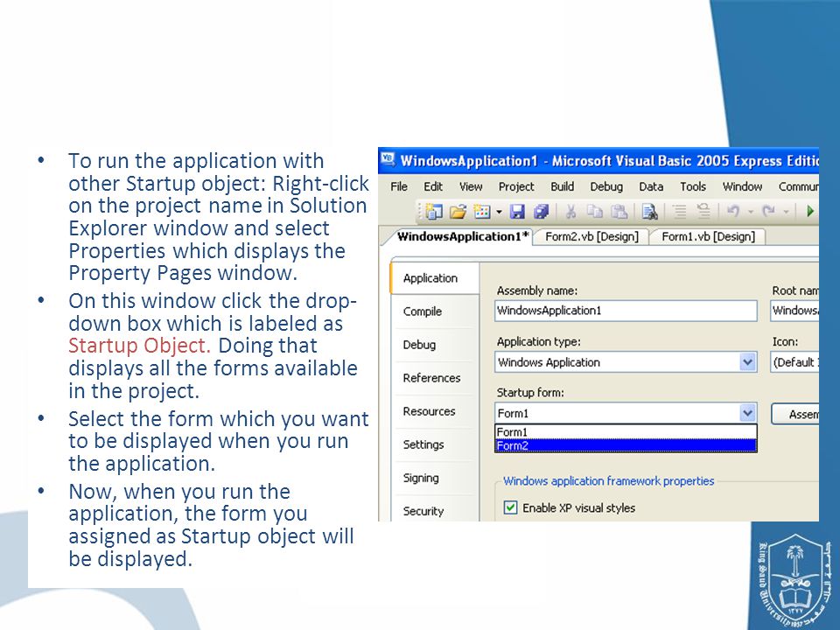Open the Community menu

(x=798, y=186)
